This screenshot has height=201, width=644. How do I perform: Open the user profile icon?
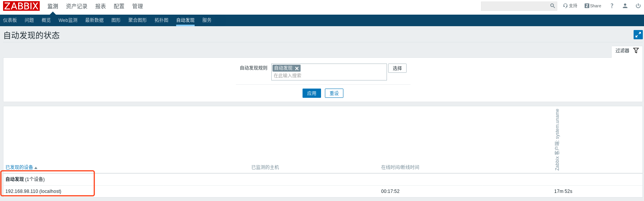(625, 6)
